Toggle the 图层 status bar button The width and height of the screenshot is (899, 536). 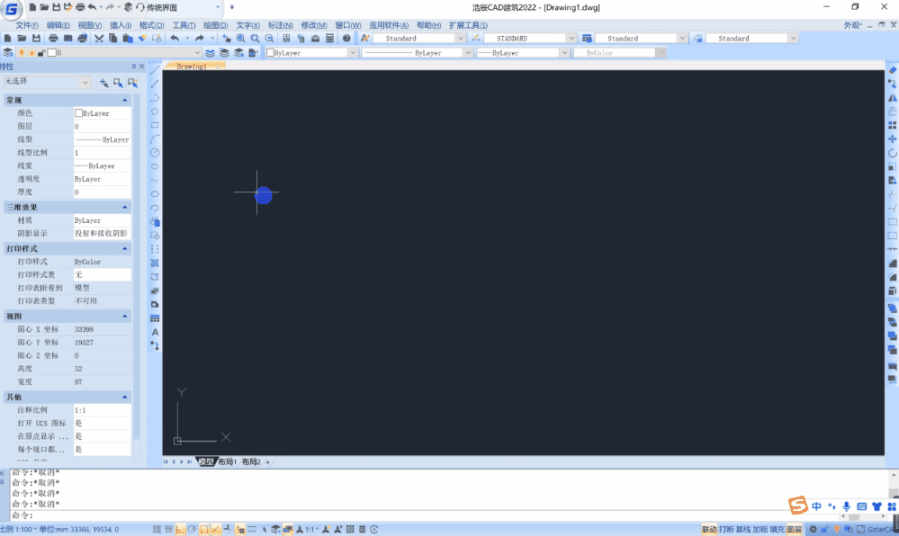(794, 529)
